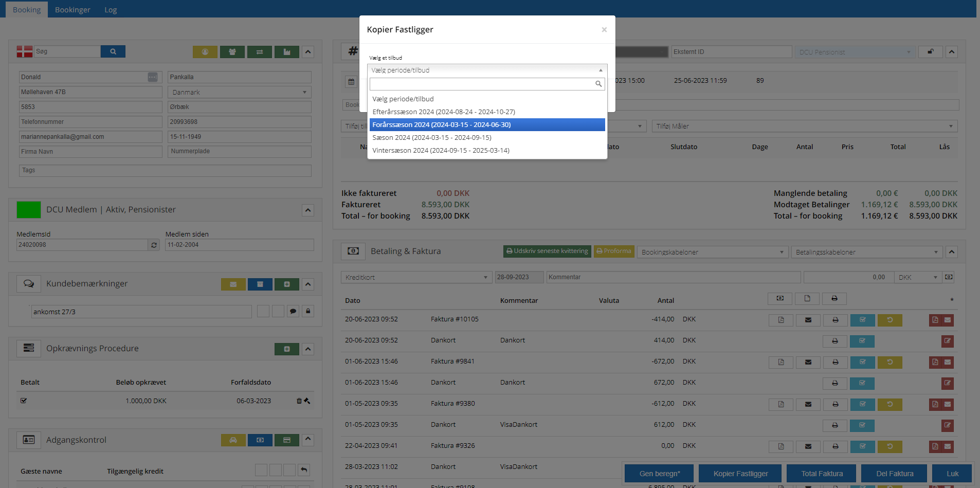
Task: Toggle the teal check button for Faktura #10105
Action: tap(862, 320)
